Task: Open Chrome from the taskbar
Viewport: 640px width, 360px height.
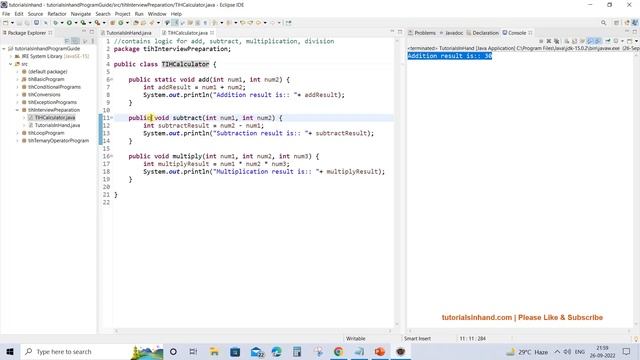Action: [338, 351]
